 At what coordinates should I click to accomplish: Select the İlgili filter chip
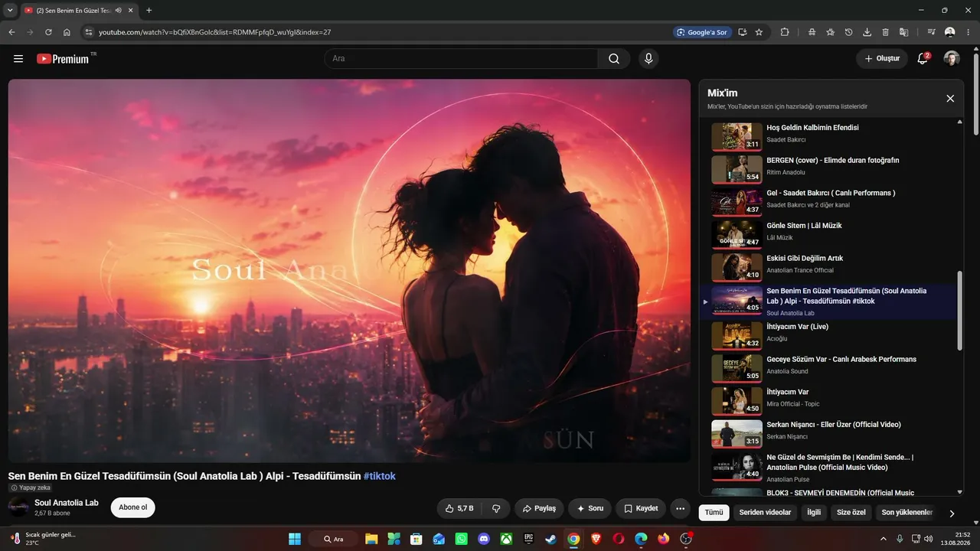click(x=814, y=512)
